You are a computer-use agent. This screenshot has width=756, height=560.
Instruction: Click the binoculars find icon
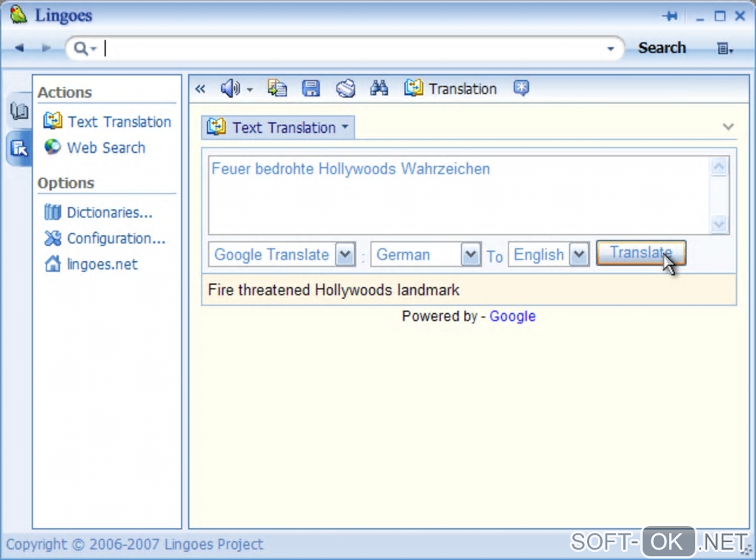pyautogui.click(x=379, y=88)
